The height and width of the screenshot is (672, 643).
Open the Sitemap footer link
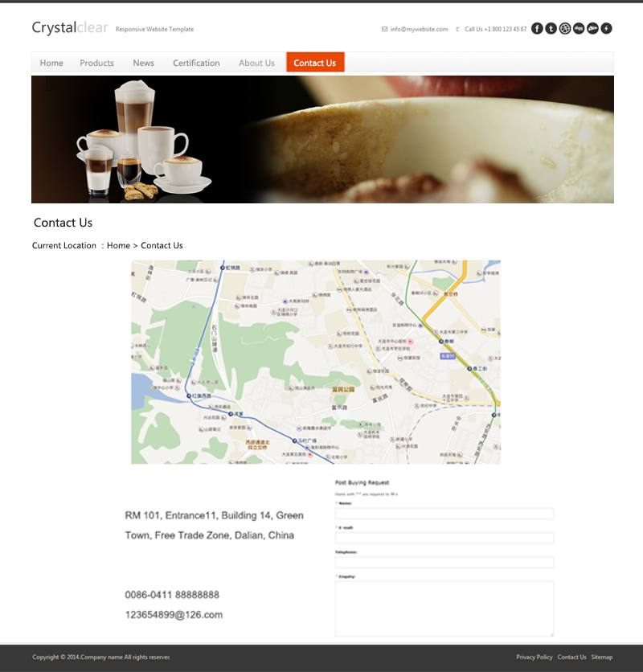[602, 657]
